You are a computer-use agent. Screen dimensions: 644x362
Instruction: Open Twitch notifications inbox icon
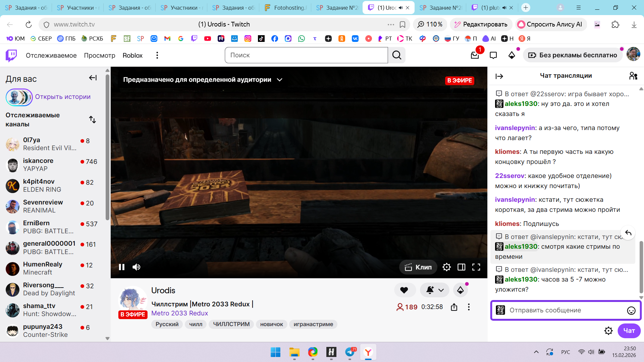pos(475,55)
